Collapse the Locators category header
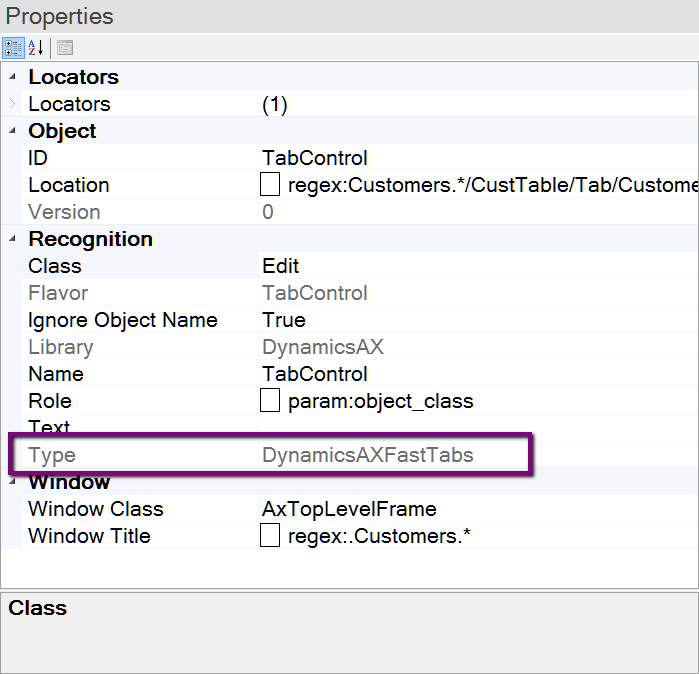This screenshot has height=674, width=699. [13, 77]
